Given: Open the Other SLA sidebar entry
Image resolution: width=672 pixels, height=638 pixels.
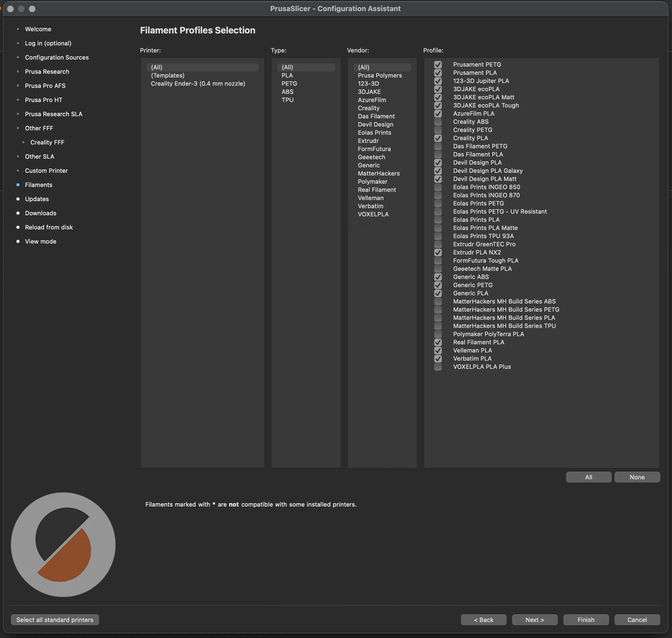Looking at the screenshot, I should 39,156.
